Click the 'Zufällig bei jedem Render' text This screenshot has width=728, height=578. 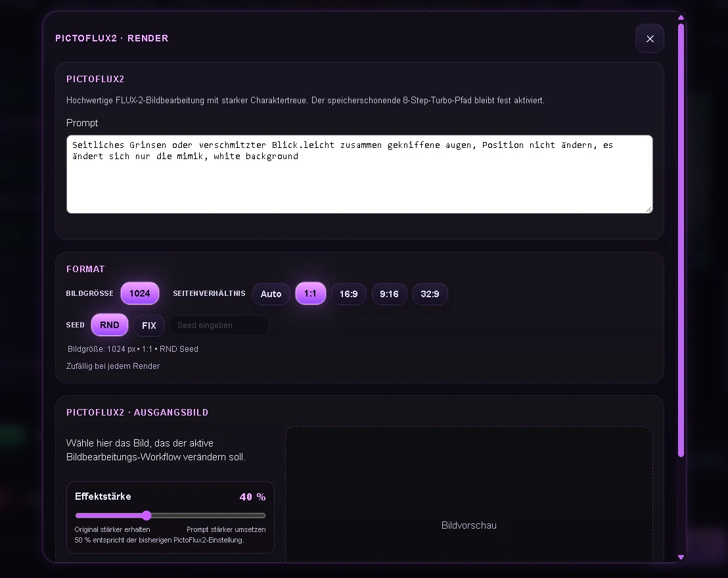113,366
